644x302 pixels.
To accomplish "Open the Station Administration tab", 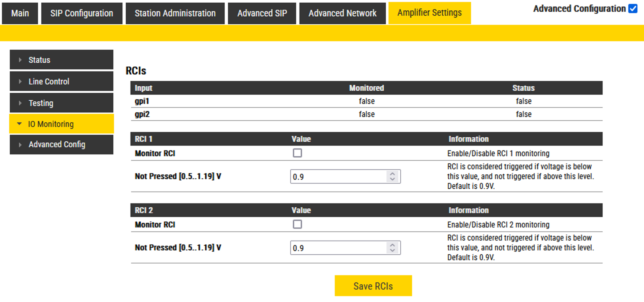I will pos(175,13).
